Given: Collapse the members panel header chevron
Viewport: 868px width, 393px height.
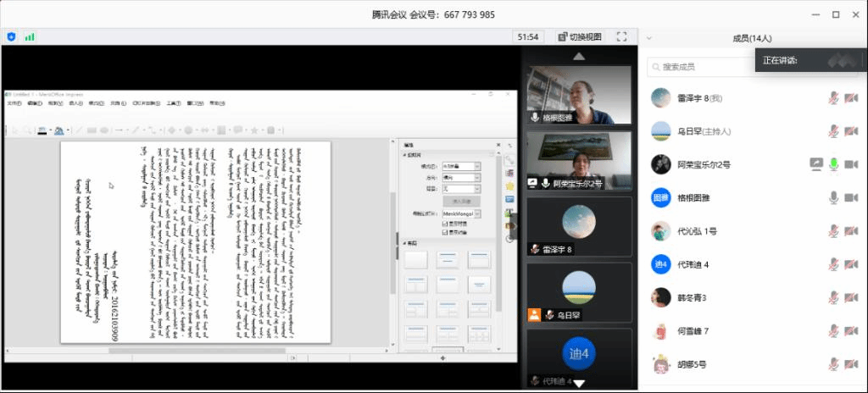Looking at the screenshot, I should pyautogui.click(x=648, y=37).
